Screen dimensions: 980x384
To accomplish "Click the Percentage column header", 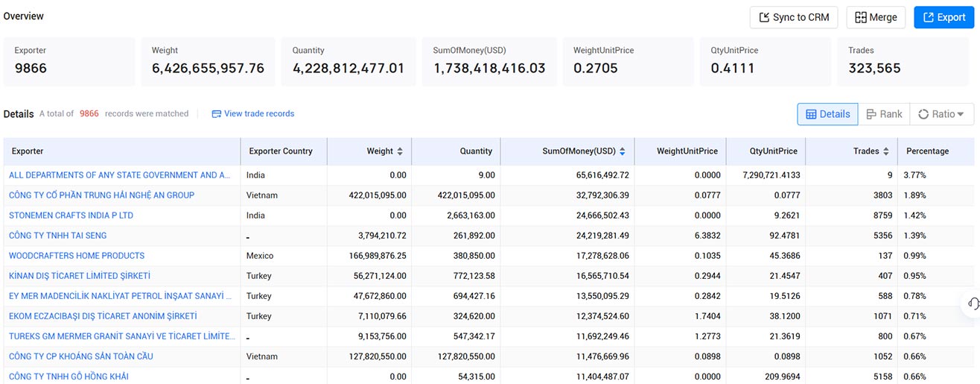I will pos(936,151).
